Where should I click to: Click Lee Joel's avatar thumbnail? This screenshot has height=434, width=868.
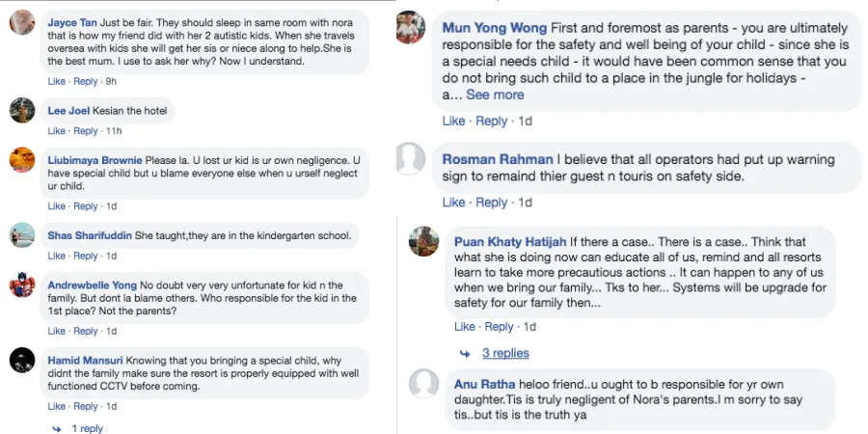coord(22,111)
